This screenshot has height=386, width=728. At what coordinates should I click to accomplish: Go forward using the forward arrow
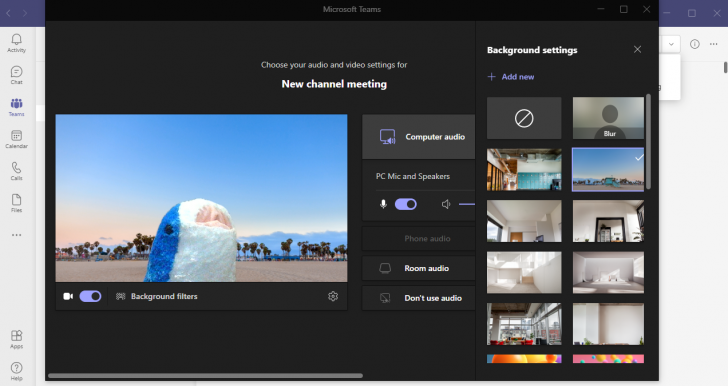[25, 13]
